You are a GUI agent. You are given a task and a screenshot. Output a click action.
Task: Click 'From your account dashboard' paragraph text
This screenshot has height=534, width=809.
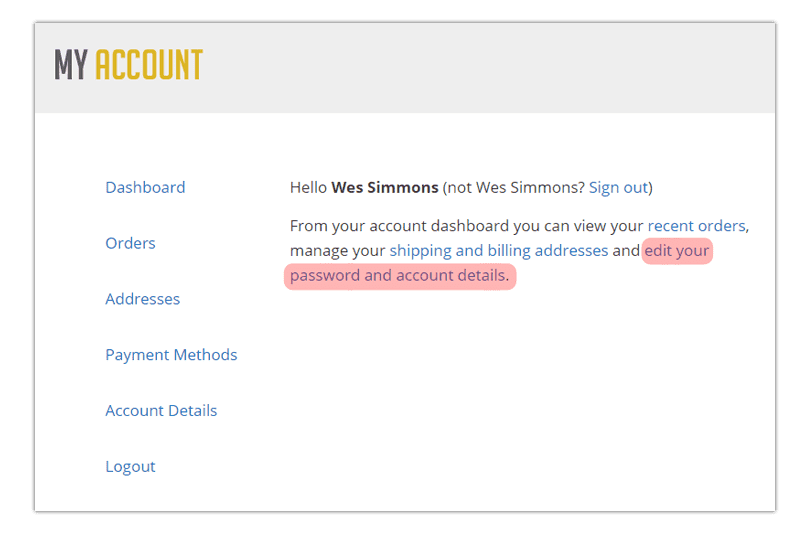click(399, 226)
